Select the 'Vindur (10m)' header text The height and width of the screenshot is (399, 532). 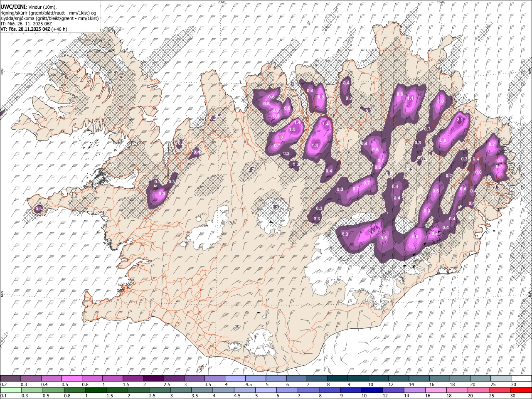point(43,7)
